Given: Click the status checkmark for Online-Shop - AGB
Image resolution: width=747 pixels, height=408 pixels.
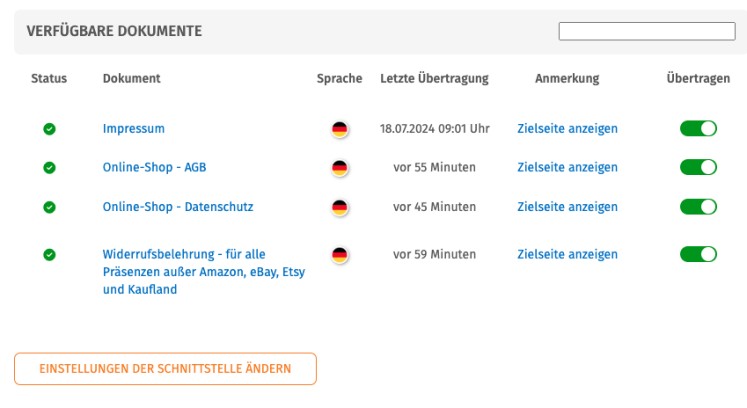Looking at the screenshot, I should tap(49, 168).
